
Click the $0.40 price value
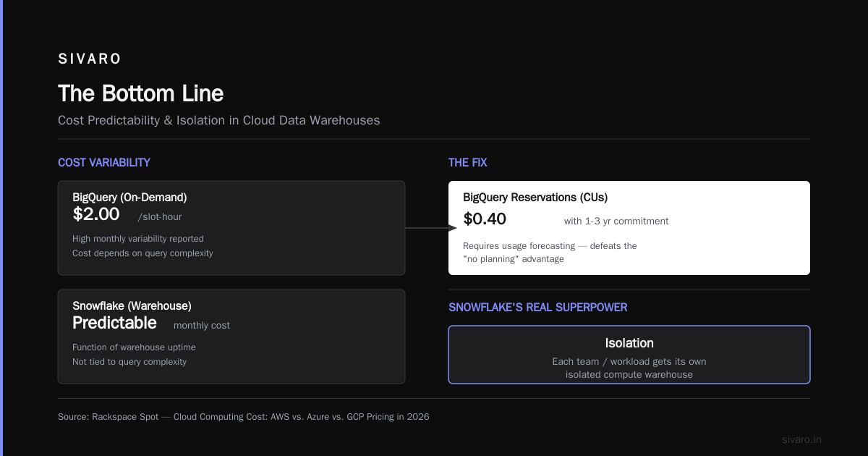tap(485, 219)
